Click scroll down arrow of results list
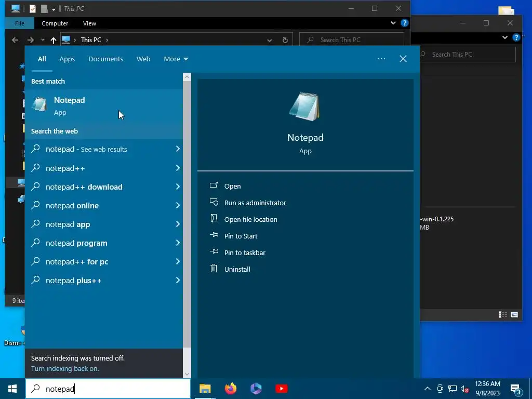The height and width of the screenshot is (399, 532). pos(187,374)
